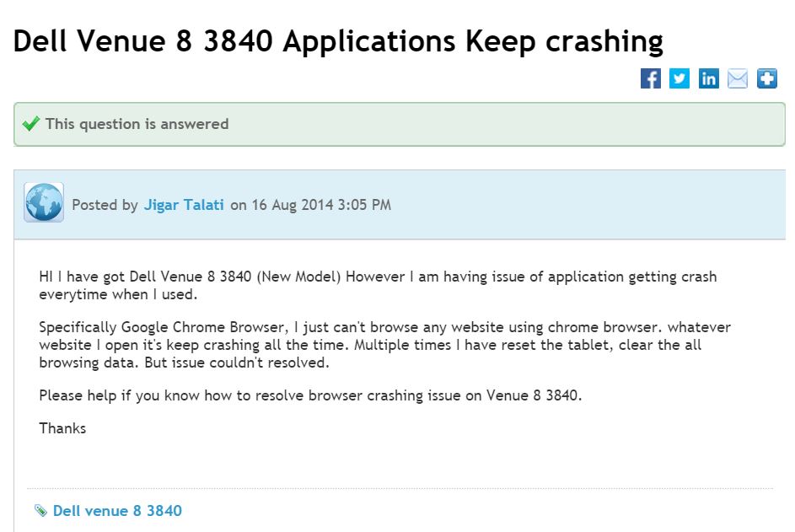Click the 'This question is answered' text

tap(137, 124)
